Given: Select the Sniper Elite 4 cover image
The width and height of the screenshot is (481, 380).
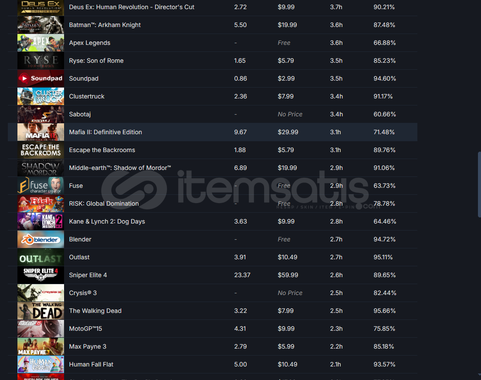Looking at the screenshot, I should pos(41,275).
